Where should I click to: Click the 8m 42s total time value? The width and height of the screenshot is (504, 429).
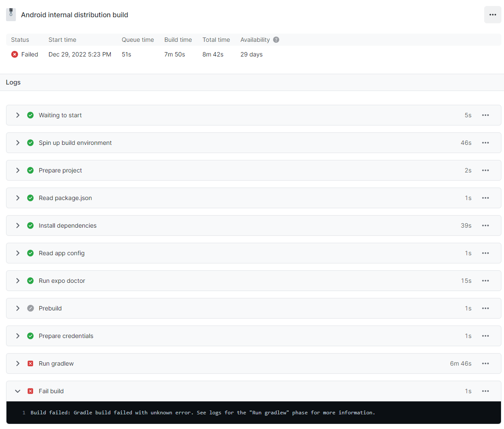(213, 54)
